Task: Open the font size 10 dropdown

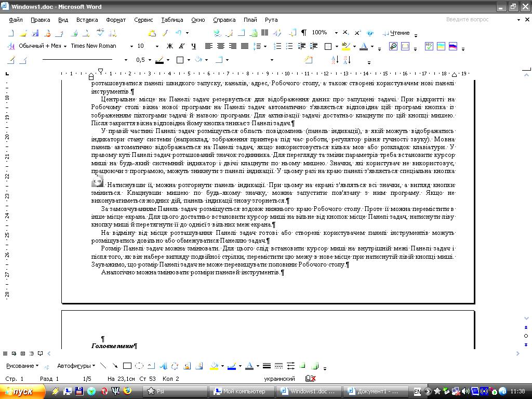Action: tap(157, 46)
